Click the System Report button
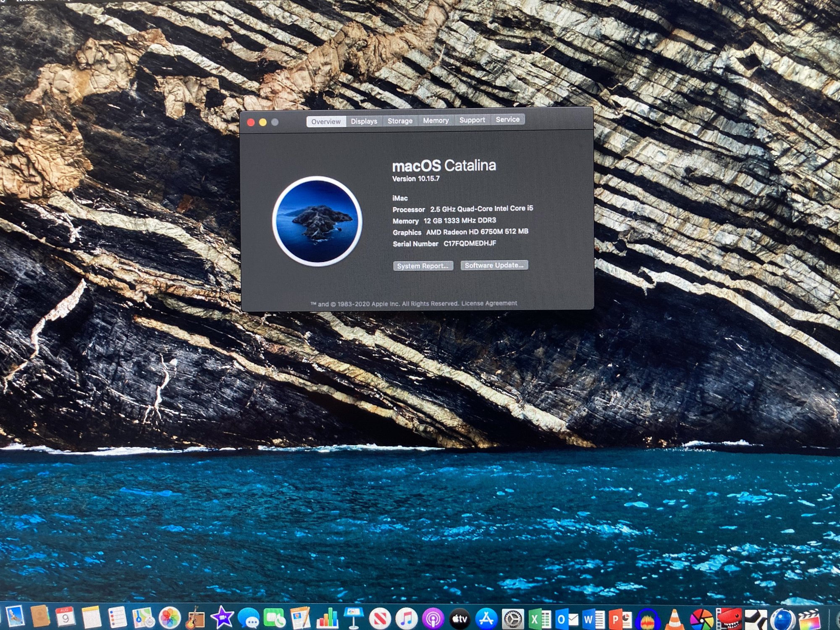Screen dimensions: 840x630 click(423, 266)
